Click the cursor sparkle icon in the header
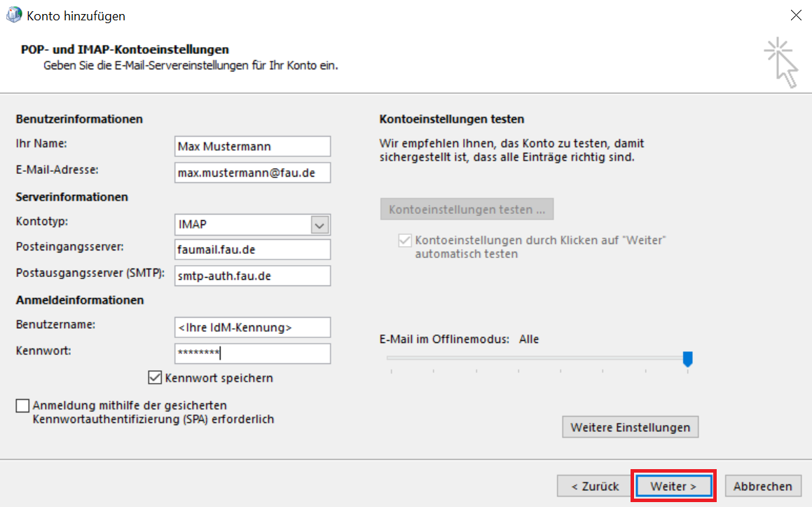Viewport: 812px width, 507px height. click(781, 62)
